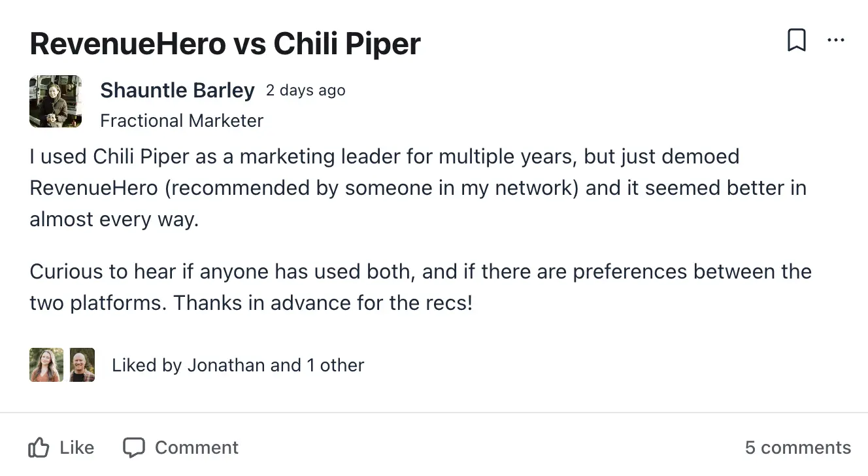The image size is (868, 476).
Task: Expand the more options ellipsis menu
Action: [x=836, y=40]
